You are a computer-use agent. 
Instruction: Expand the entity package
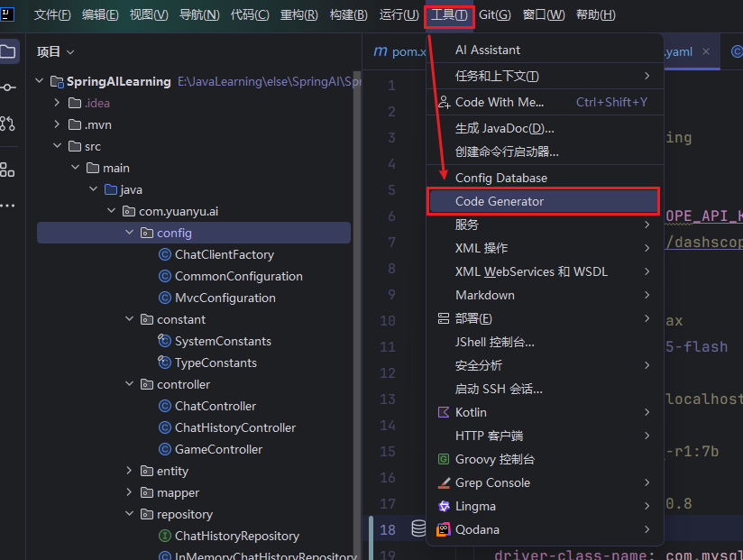129,471
